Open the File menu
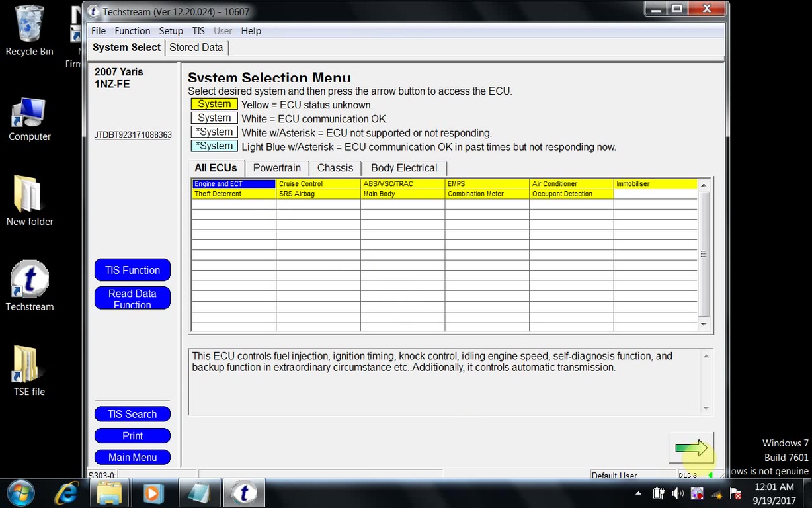812x508 pixels. pyautogui.click(x=99, y=31)
